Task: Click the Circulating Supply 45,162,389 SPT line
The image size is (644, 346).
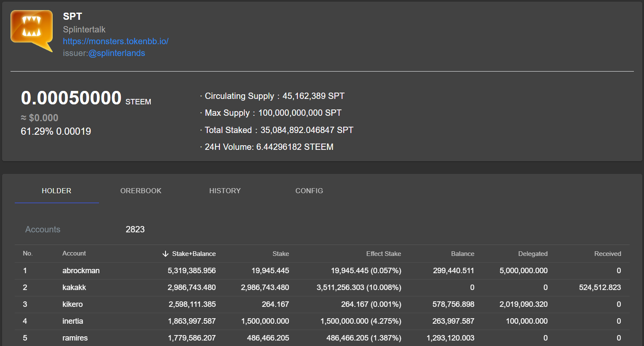Action: point(273,96)
